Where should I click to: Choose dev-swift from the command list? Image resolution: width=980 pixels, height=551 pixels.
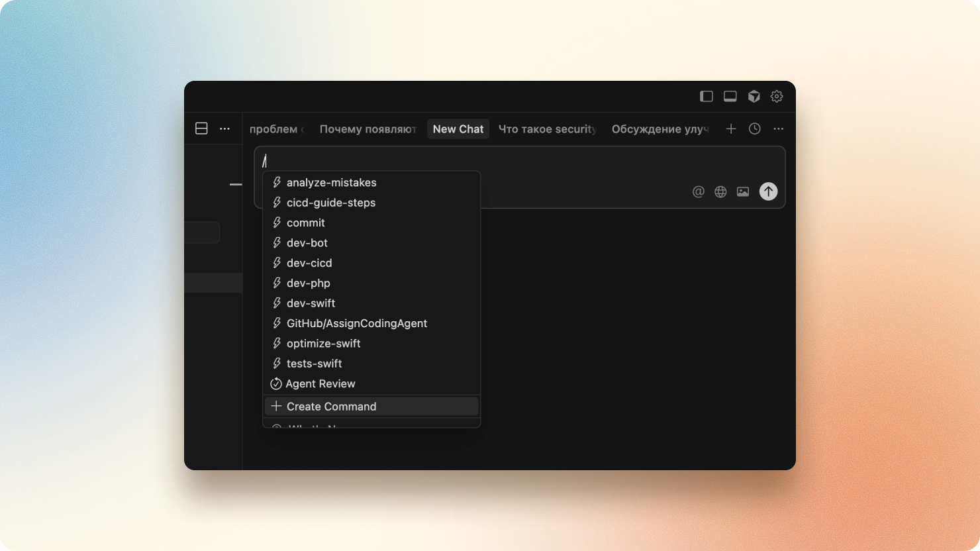pos(311,303)
